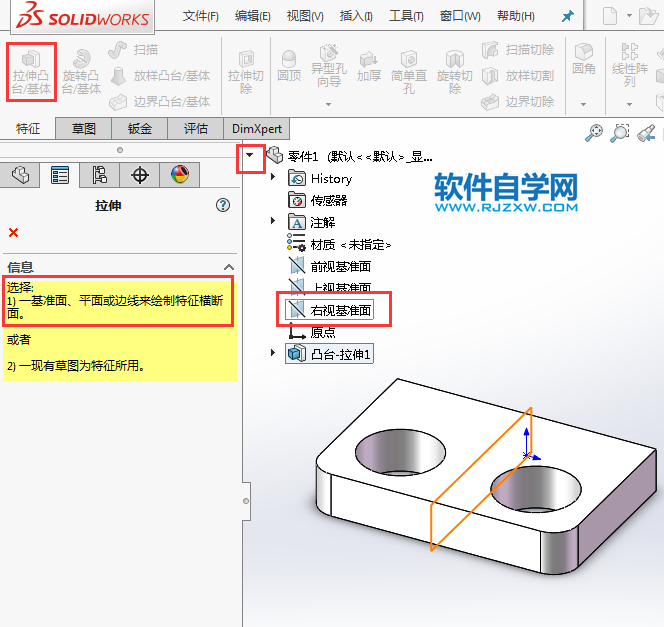664x627 pixels.
Task: Switch to the 评估 tab
Action: pyautogui.click(x=196, y=129)
